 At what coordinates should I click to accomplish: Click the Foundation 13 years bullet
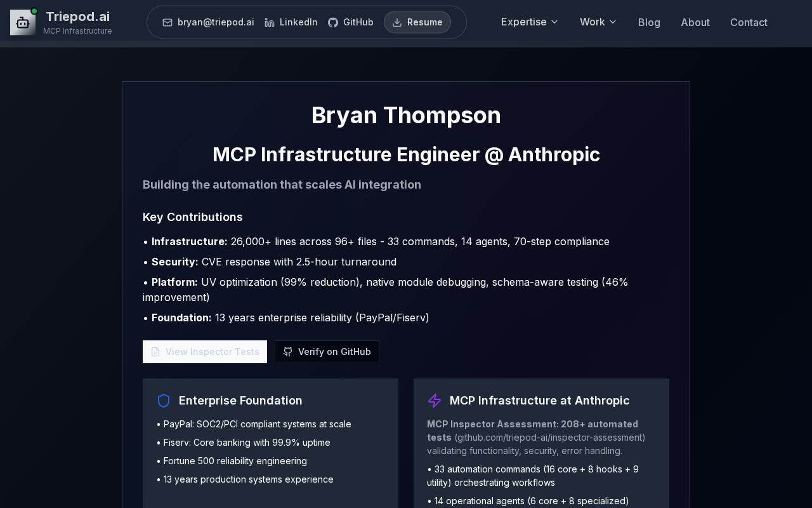point(286,317)
